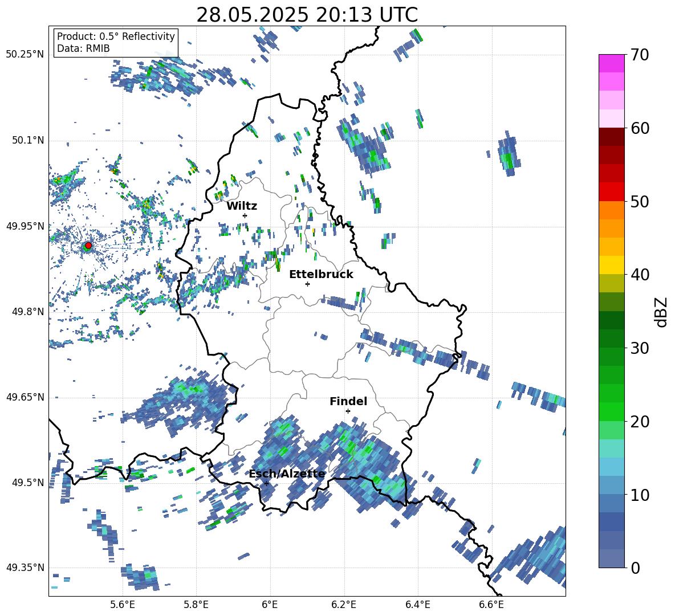Click the 49.8°N latitude label
Screen dimensions: 675x616
click(27, 312)
